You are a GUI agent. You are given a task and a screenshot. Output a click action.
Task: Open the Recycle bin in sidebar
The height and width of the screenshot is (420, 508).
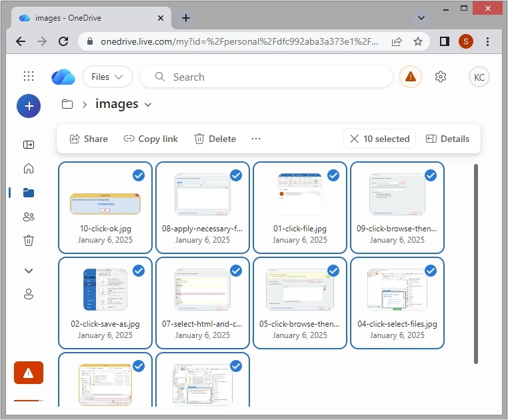[29, 241]
